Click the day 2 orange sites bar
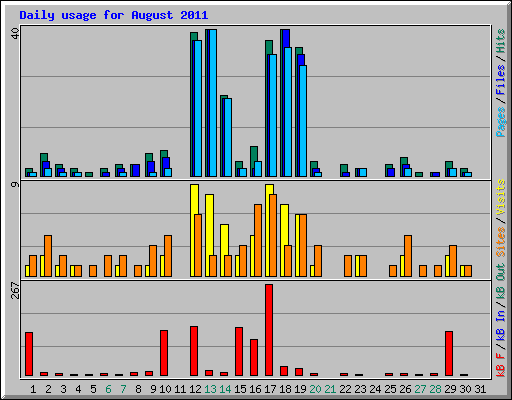 coord(48,256)
